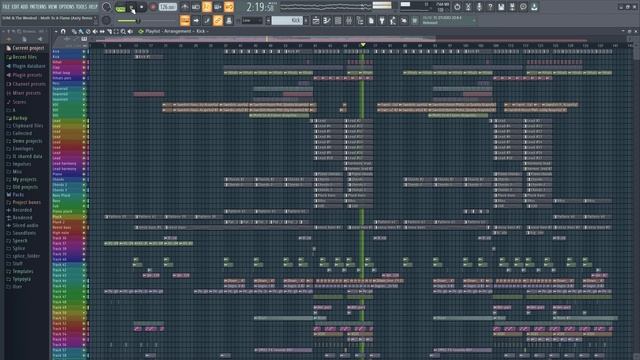Click the plugin picker plug icon

pyautogui.click(x=382, y=20)
